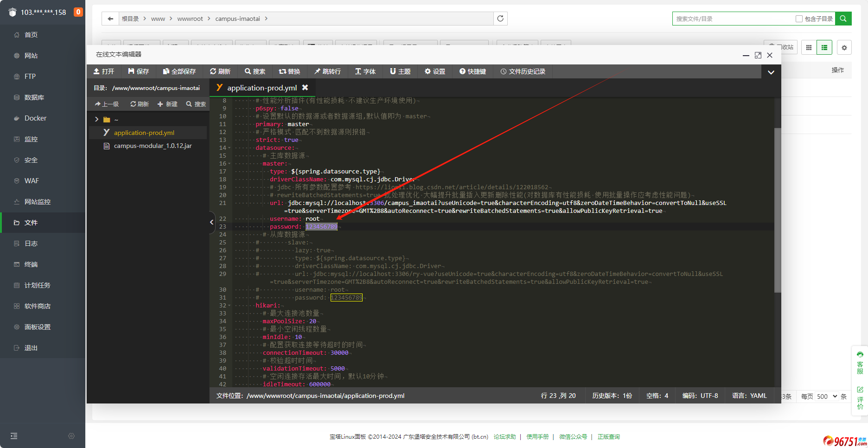868x448 pixels.
Task: Create new item with 新建
Action: [x=167, y=104]
